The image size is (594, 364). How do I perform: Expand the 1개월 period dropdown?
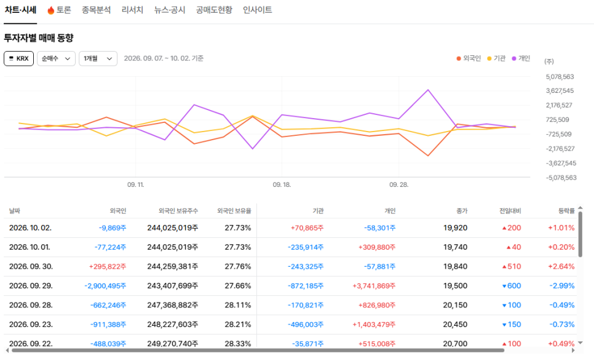[98, 58]
